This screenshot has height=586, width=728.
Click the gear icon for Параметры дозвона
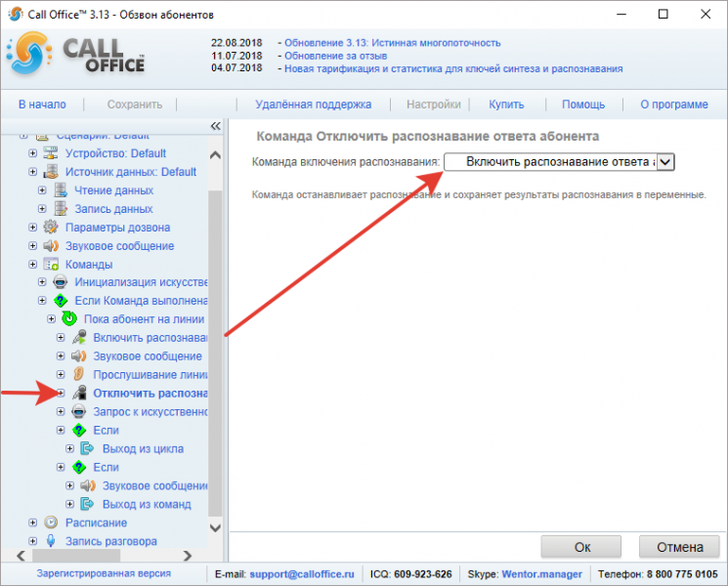point(50,227)
